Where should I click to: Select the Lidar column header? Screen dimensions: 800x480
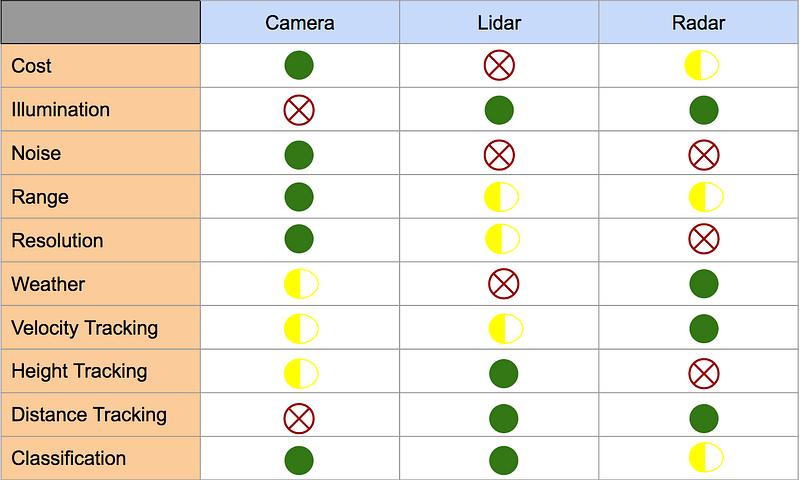[x=499, y=22]
